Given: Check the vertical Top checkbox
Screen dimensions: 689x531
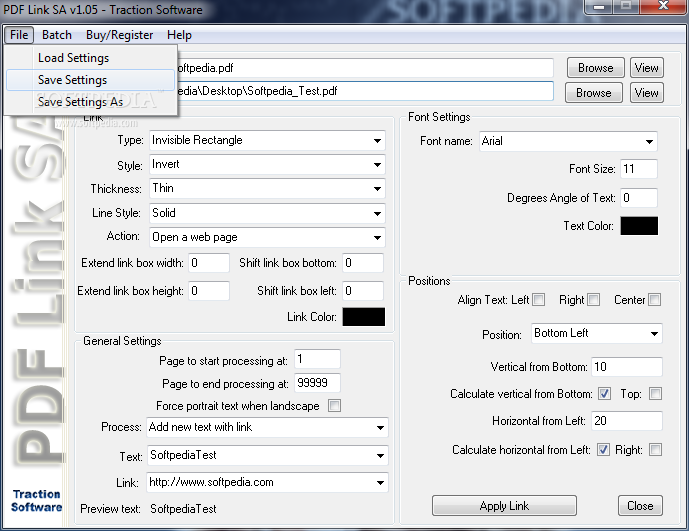Looking at the screenshot, I should pos(655,393).
